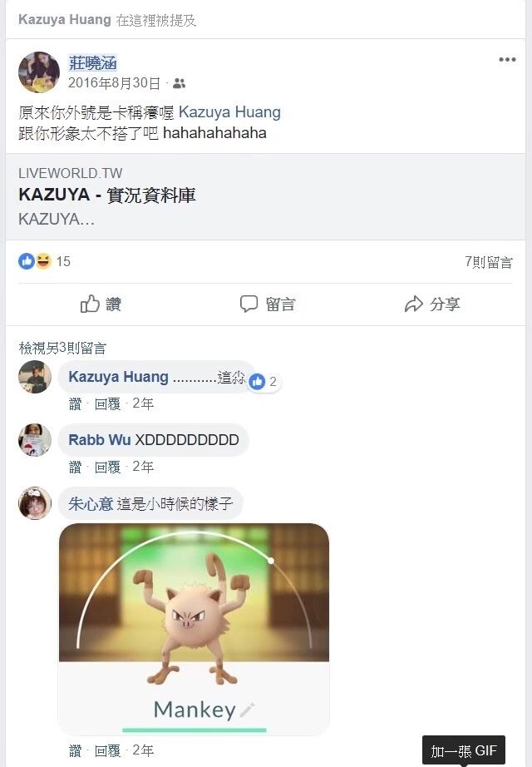Open the post options three-dot menu
Screen dimensions: 532x767
point(507,60)
